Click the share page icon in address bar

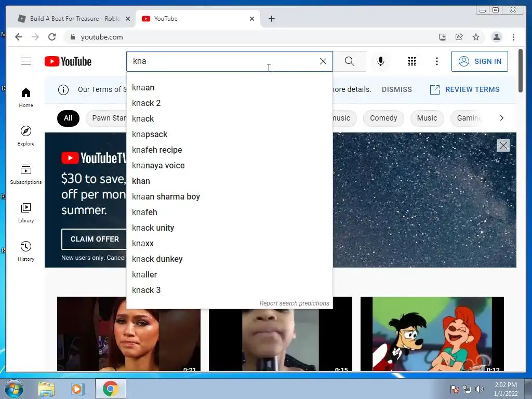[x=459, y=37]
